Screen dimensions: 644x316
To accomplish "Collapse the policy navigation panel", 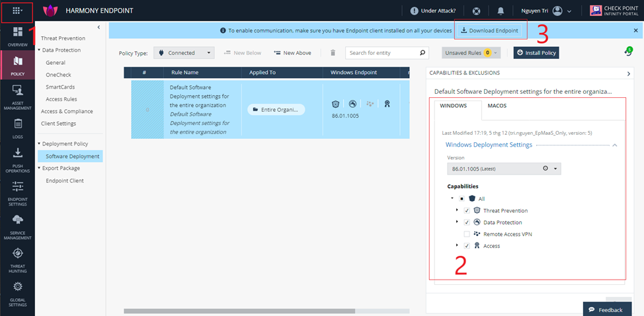I will (99, 27).
